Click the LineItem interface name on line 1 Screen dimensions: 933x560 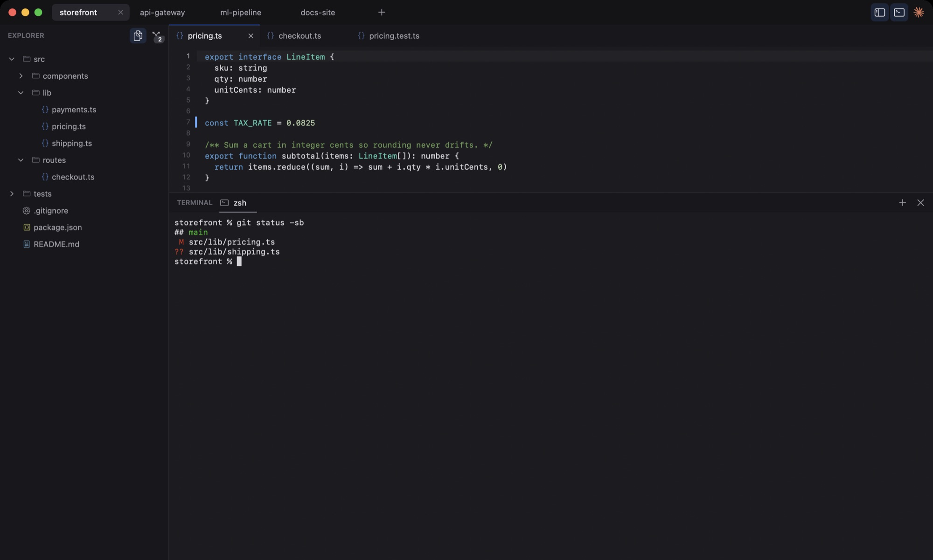(x=306, y=57)
